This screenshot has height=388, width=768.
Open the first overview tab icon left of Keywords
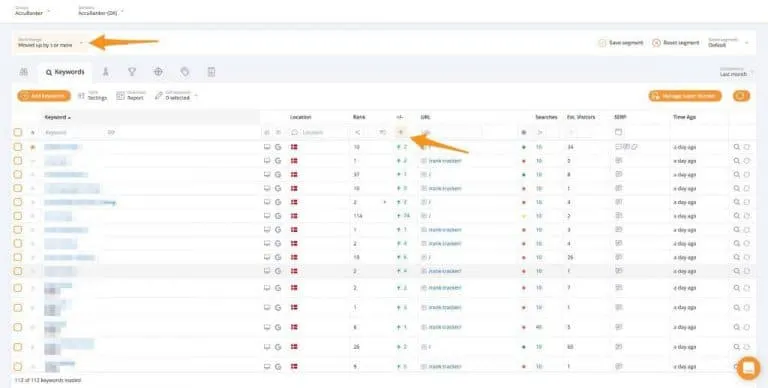coord(24,72)
